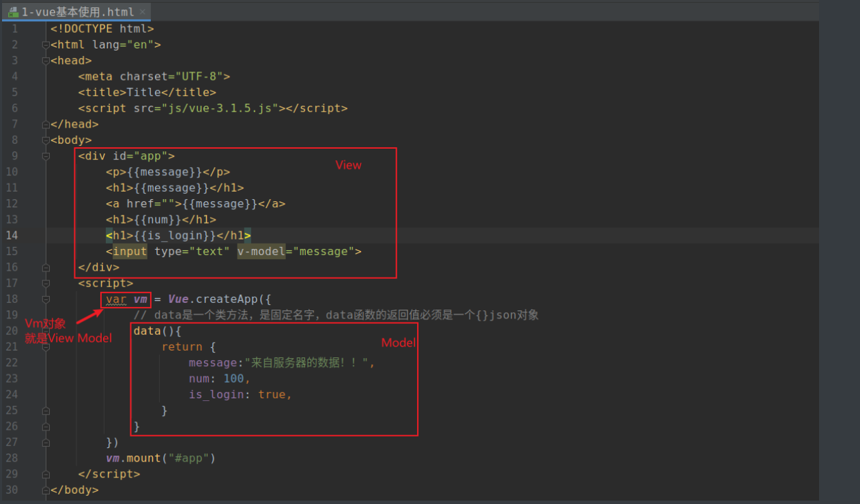This screenshot has height=504, width=860.
Task: Click fold marker at closing </script> line
Action: (46, 474)
